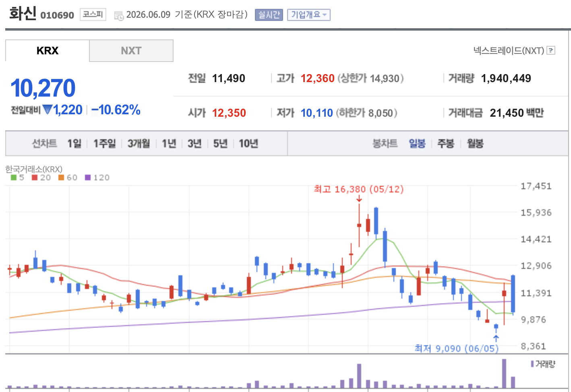The width and height of the screenshot is (571, 392).
Task: Click the 최고 16,380 (05/12) marker
Action: tap(358, 189)
